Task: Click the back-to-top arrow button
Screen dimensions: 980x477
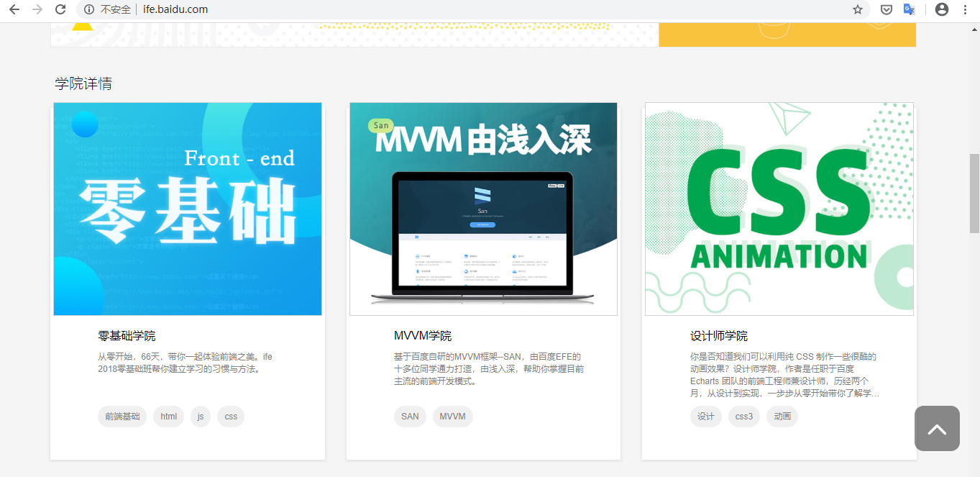Action: [937, 429]
